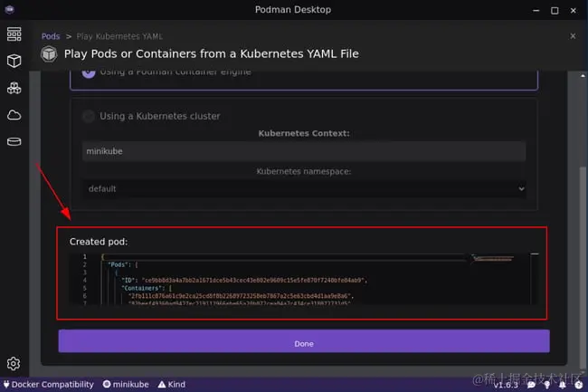Open the Volumes disk icon in the sidebar

pos(14,141)
